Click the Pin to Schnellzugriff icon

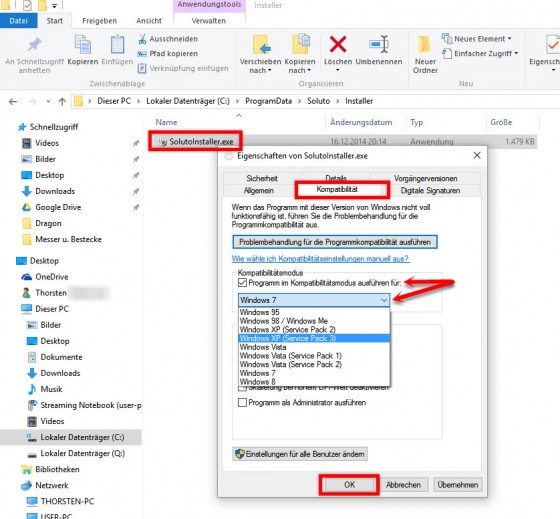(34, 44)
